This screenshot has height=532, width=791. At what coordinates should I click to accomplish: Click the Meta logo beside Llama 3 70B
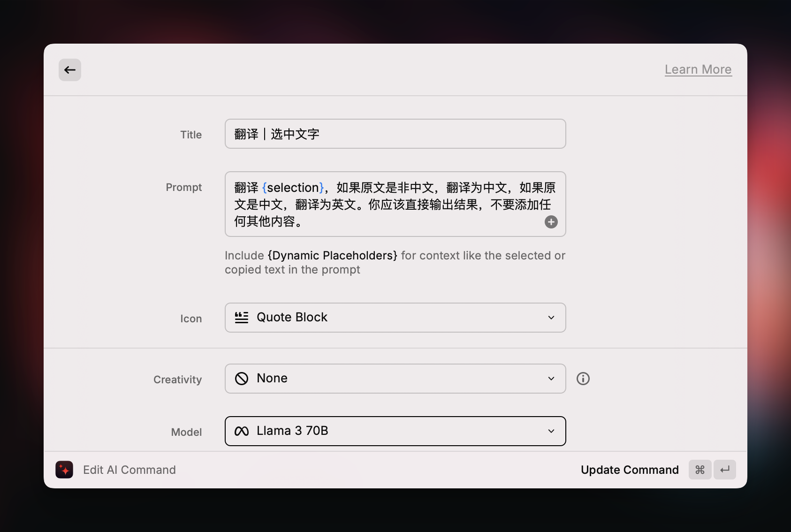pos(242,431)
